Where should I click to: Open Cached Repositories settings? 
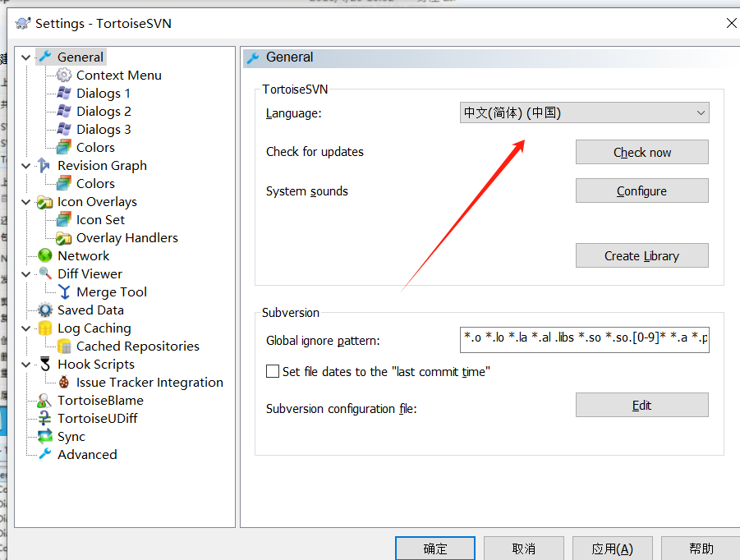tap(138, 347)
